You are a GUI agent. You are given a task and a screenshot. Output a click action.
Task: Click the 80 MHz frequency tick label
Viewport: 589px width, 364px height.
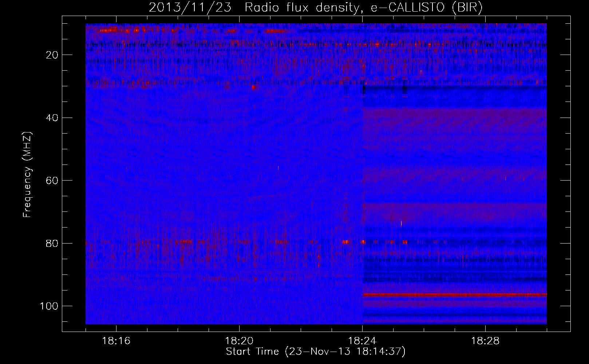point(52,243)
